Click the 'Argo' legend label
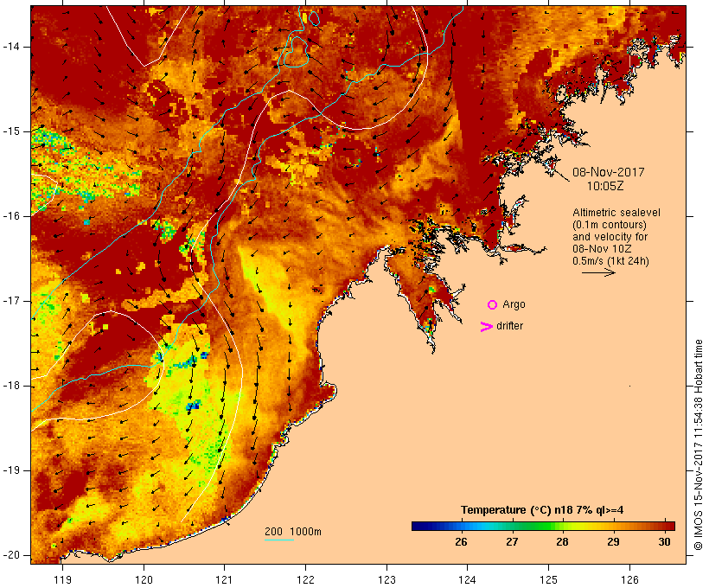The width and height of the screenshot is (709, 588). tap(514, 304)
